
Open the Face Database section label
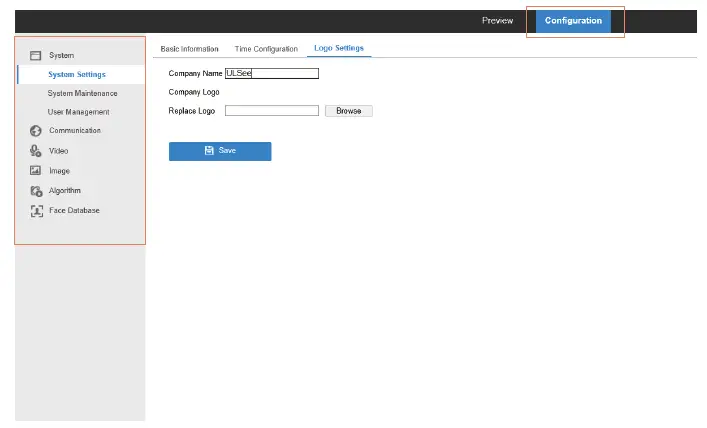click(x=74, y=211)
